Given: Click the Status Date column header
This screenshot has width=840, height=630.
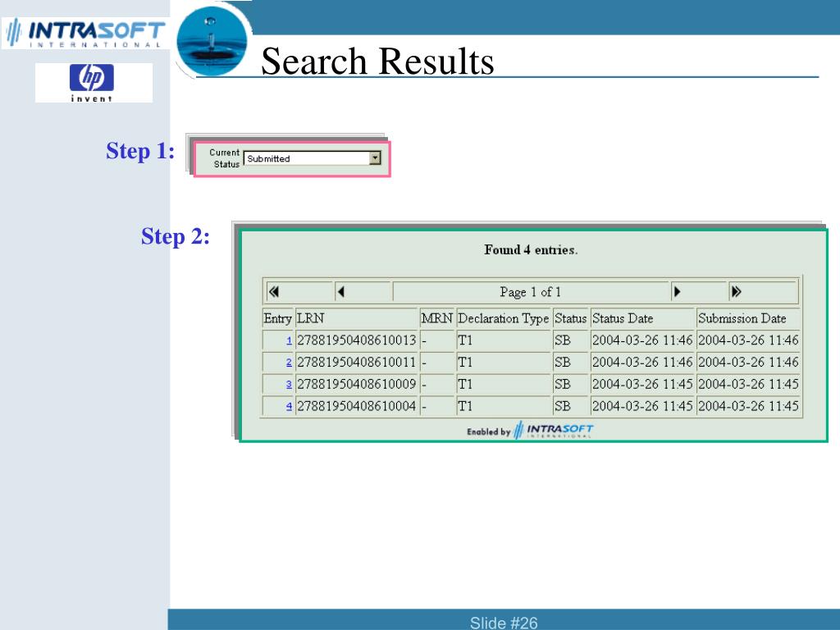Looking at the screenshot, I should point(623,319).
